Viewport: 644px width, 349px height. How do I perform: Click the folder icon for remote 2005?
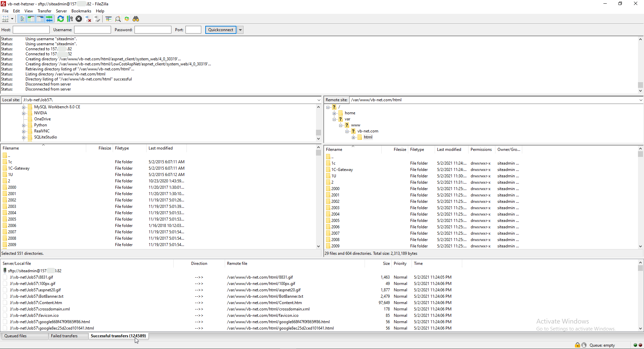tap(328, 221)
